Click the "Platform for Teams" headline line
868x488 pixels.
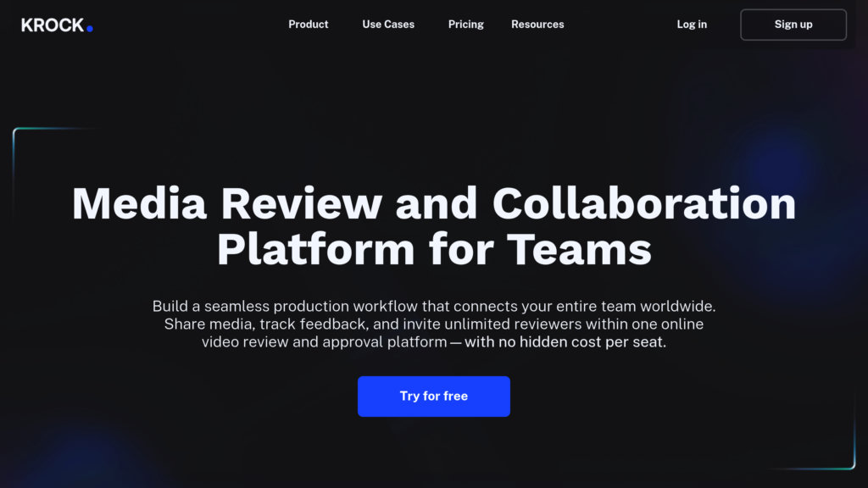coord(434,249)
